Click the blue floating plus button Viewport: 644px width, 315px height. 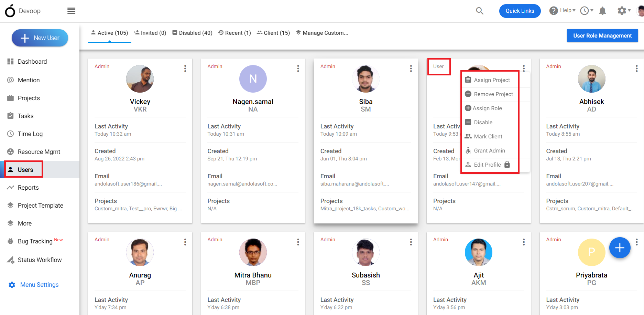pyautogui.click(x=620, y=248)
